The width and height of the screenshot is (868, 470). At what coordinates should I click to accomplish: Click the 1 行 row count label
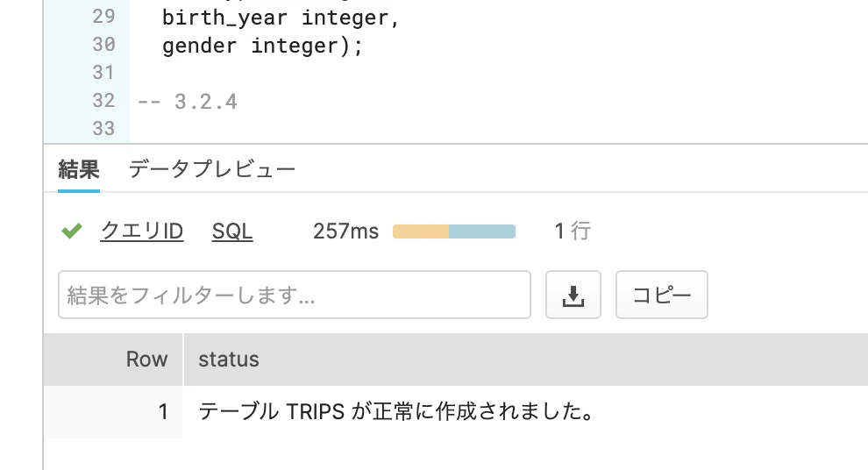pyautogui.click(x=573, y=231)
